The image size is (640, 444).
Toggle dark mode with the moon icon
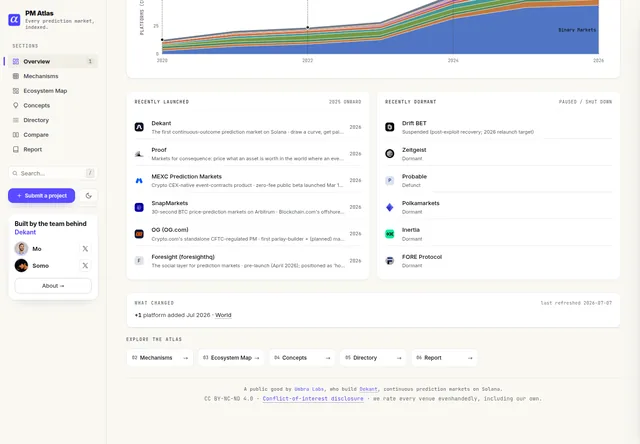click(x=89, y=195)
